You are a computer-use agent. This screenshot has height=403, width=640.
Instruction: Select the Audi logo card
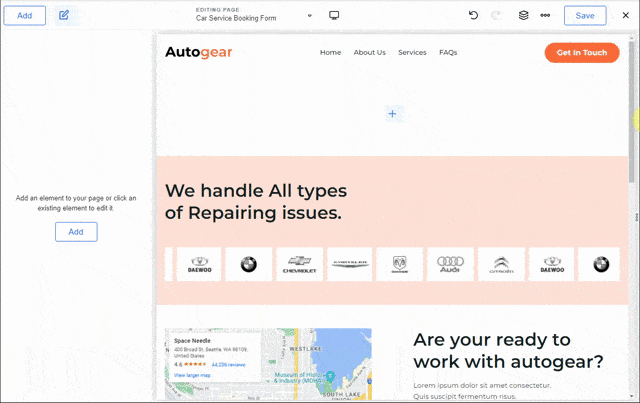450,264
